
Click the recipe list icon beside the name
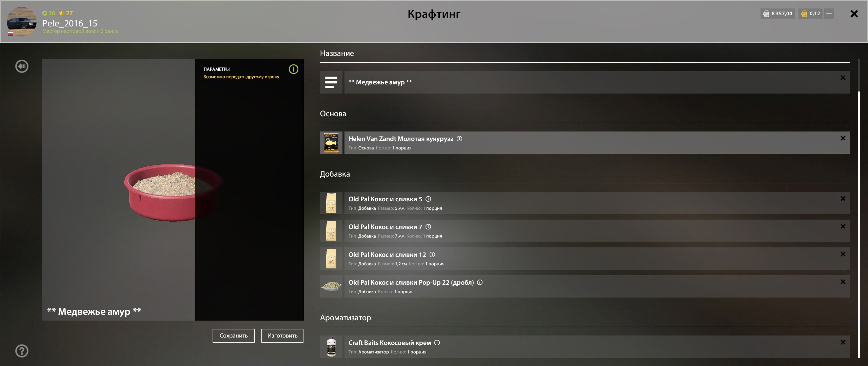331,82
